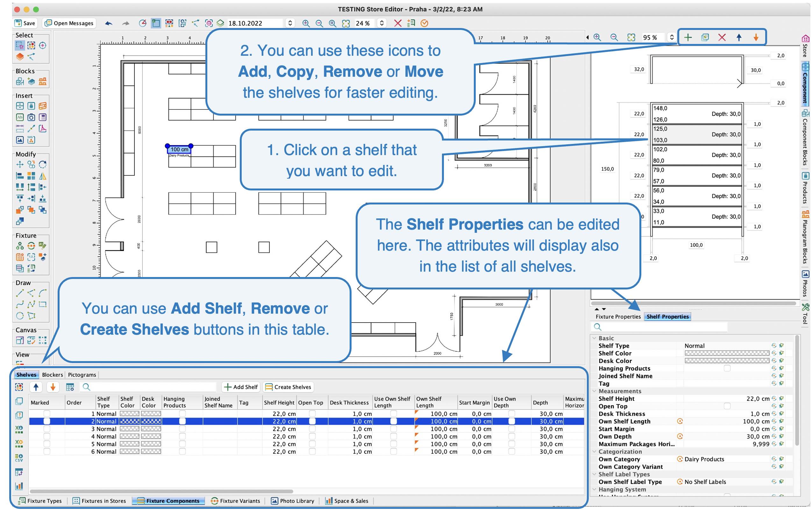Image resolution: width=812 pixels, height=513 pixels.
Task: Toggle Marked checkbox in selected shelf row 2
Action: (x=47, y=421)
